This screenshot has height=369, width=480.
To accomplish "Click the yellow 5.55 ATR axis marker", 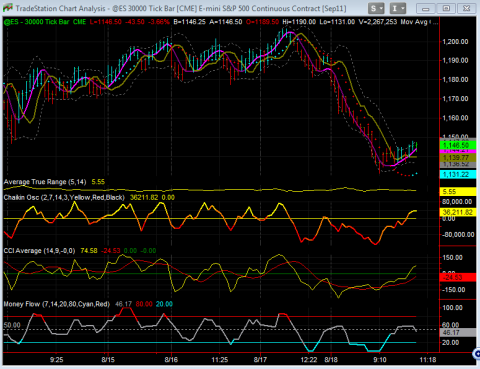I will pos(458,192).
